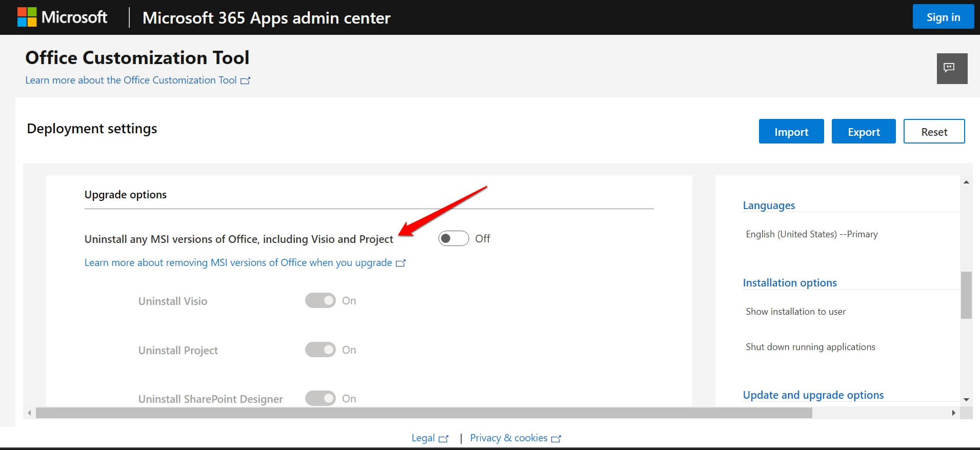Click the Uninstall Project label
Viewport: 980px width, 450px height.
(x=178, y=351)
